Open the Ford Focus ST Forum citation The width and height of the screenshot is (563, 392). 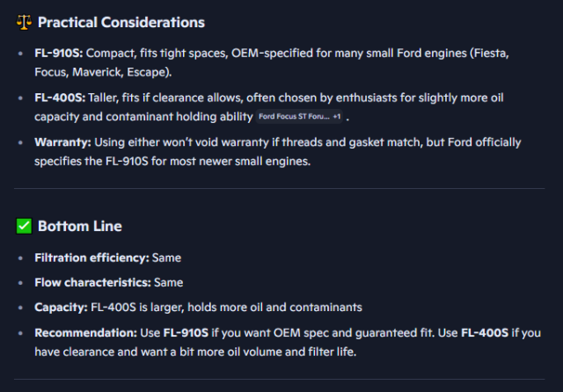pyautogui.click(x=293, y=117)
